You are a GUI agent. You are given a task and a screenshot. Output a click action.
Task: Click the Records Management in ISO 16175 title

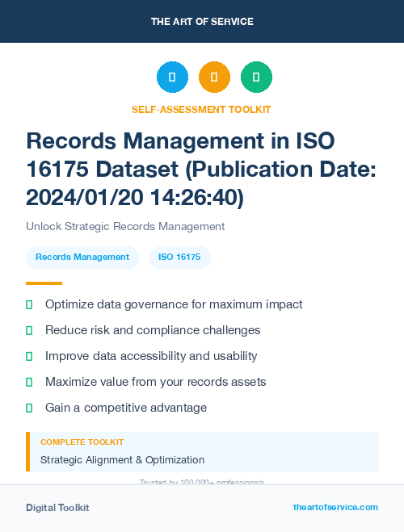tap(201, 169)
